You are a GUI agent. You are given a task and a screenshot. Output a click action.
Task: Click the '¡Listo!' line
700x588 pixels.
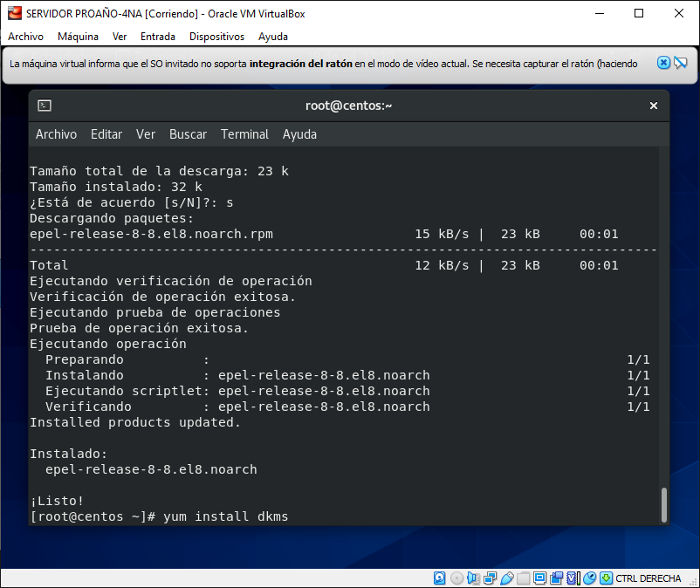coord(57,501)
